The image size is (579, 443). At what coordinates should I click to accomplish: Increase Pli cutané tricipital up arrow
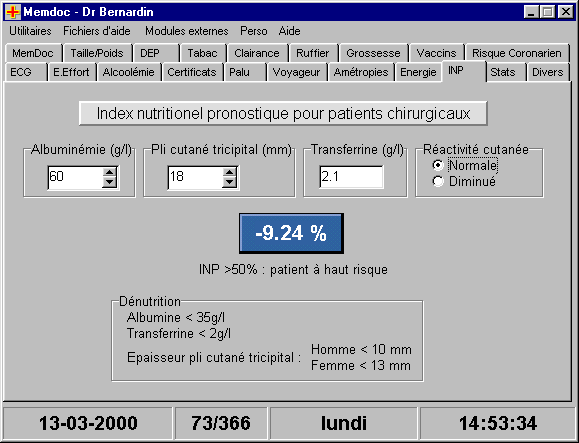coord(229,172)
